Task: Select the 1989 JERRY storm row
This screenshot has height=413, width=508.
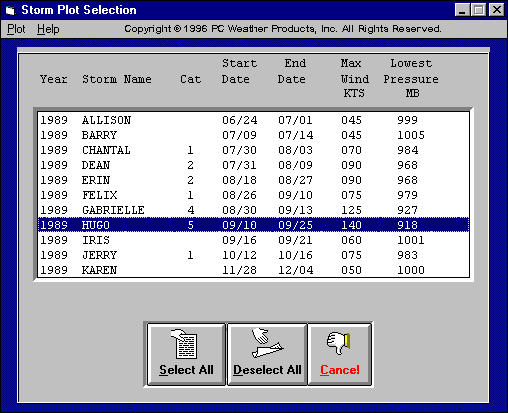Action: pos(253,255)
